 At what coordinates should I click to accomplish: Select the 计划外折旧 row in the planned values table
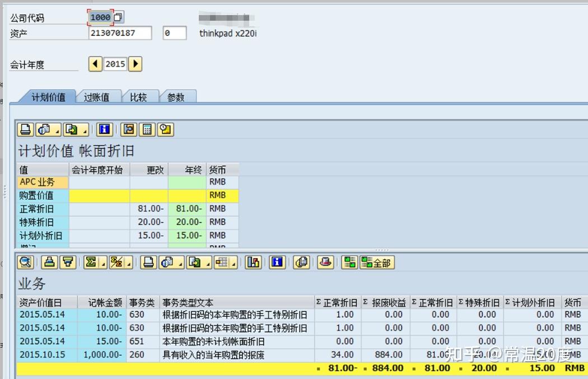43,236
